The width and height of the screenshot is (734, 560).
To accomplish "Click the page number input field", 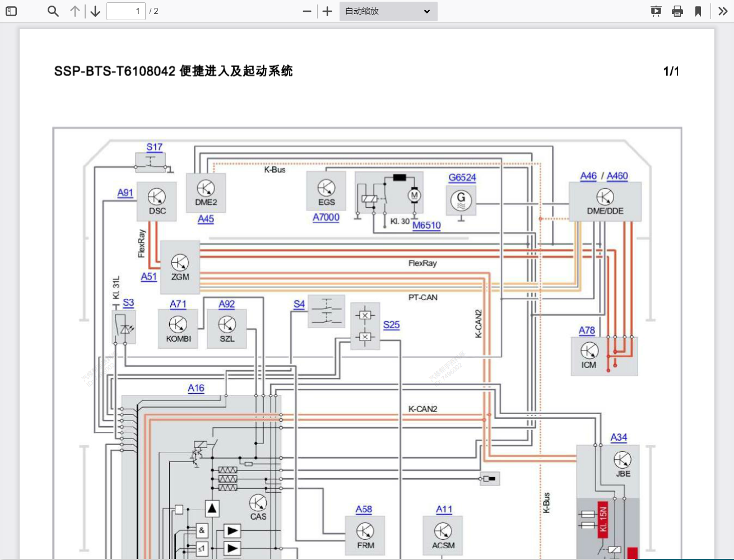I will 126,11.
